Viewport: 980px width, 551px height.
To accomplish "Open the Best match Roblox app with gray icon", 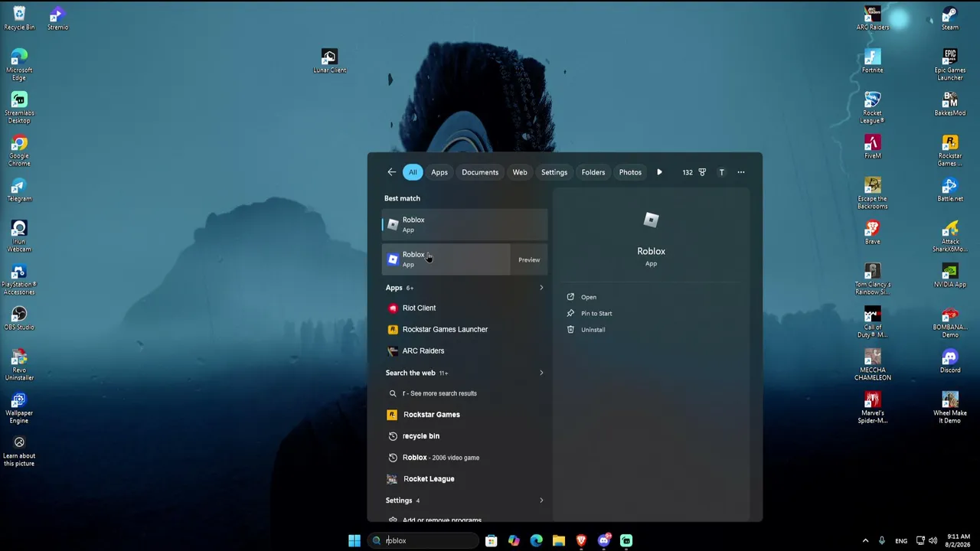I will [465, 224].
